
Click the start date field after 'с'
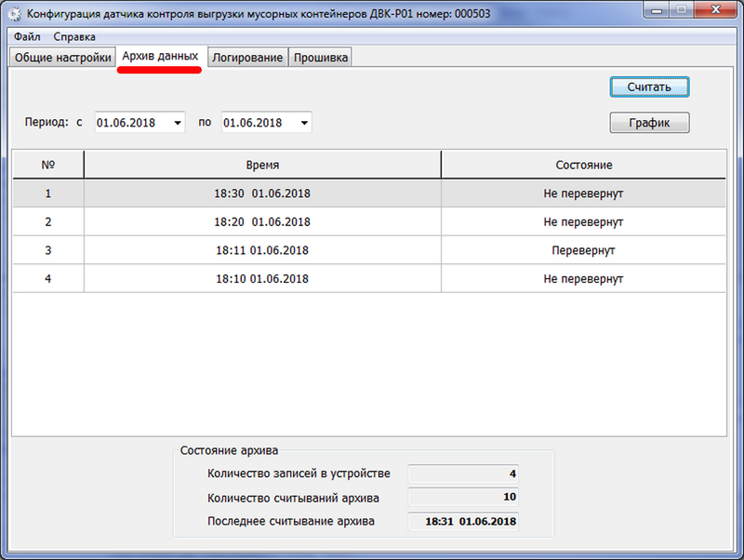click(140, 123)
